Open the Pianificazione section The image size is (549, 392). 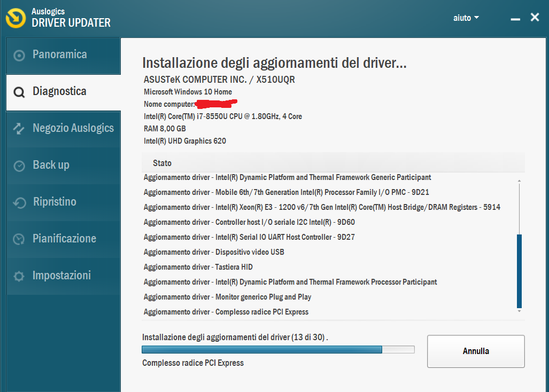coord(64,240)
